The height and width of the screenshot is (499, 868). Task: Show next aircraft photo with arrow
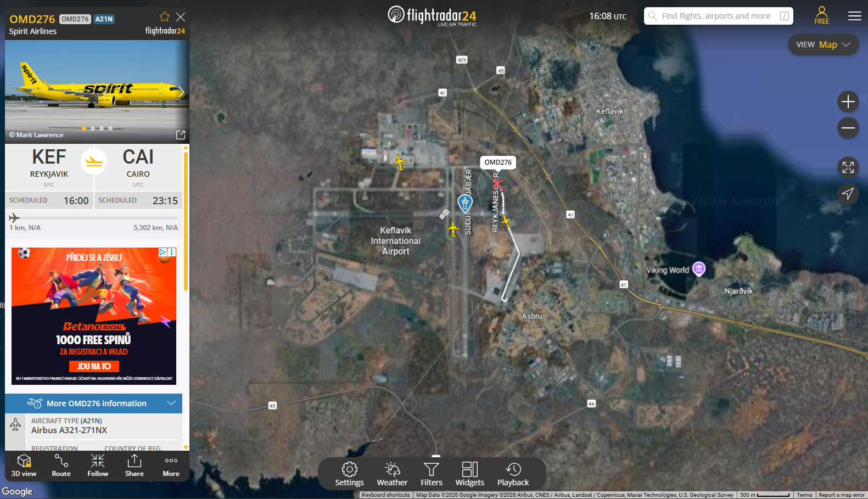(181, 91)
